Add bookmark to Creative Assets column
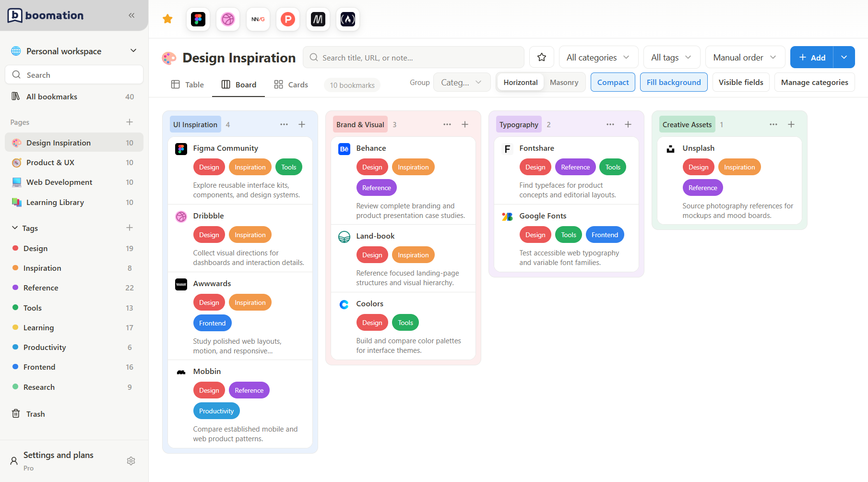 coord(791,124)
